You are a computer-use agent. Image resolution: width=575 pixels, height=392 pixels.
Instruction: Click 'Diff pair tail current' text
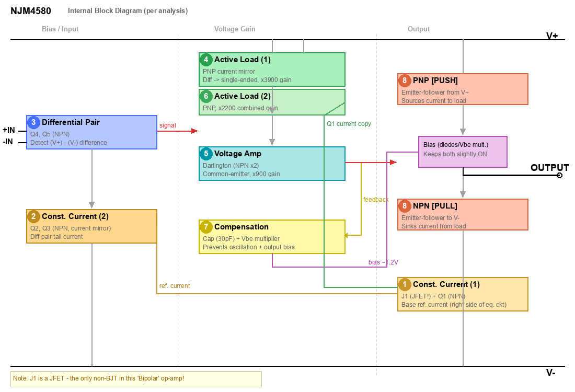coord(56,237)
